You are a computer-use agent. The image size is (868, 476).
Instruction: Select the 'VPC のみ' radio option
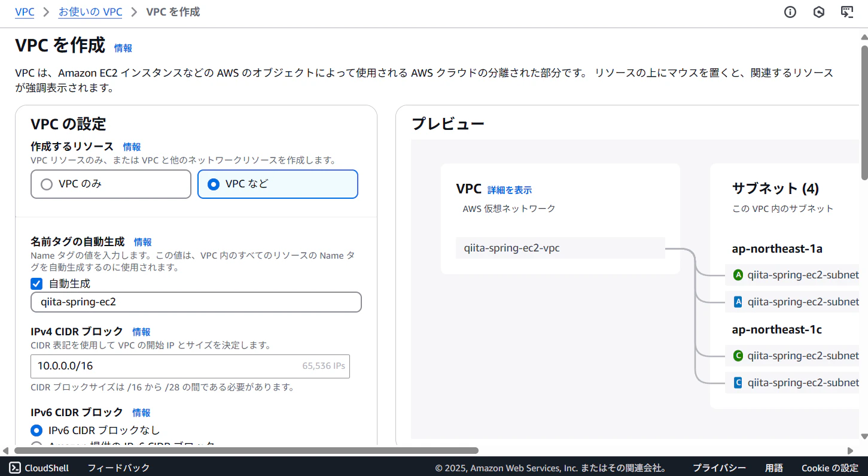(x=111, y=184)
